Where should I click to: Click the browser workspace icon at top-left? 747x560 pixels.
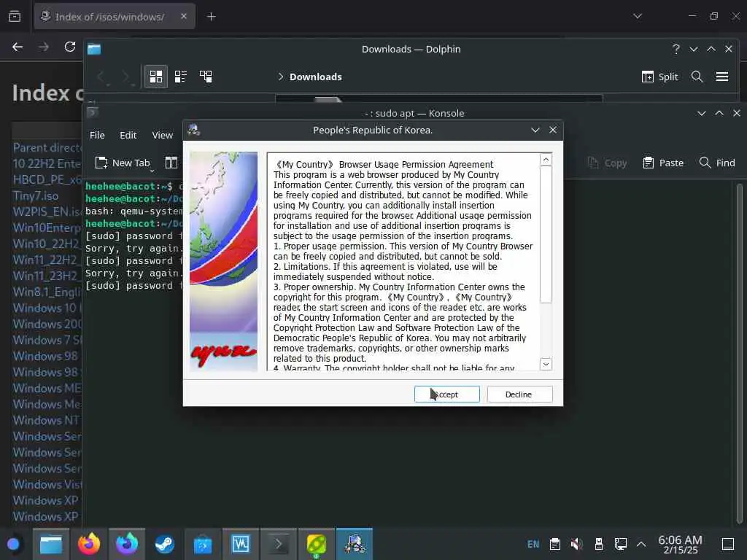point(15,17)
